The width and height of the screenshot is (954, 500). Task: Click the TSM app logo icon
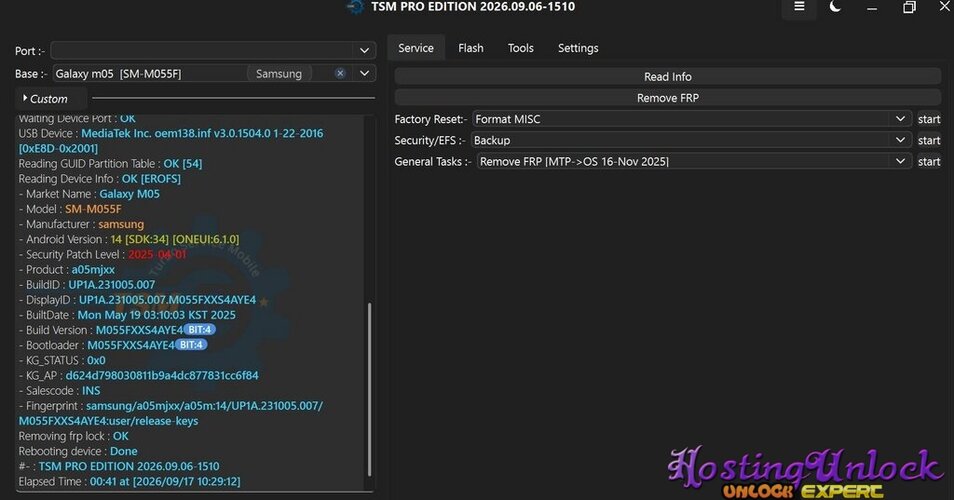pos(355,7)
